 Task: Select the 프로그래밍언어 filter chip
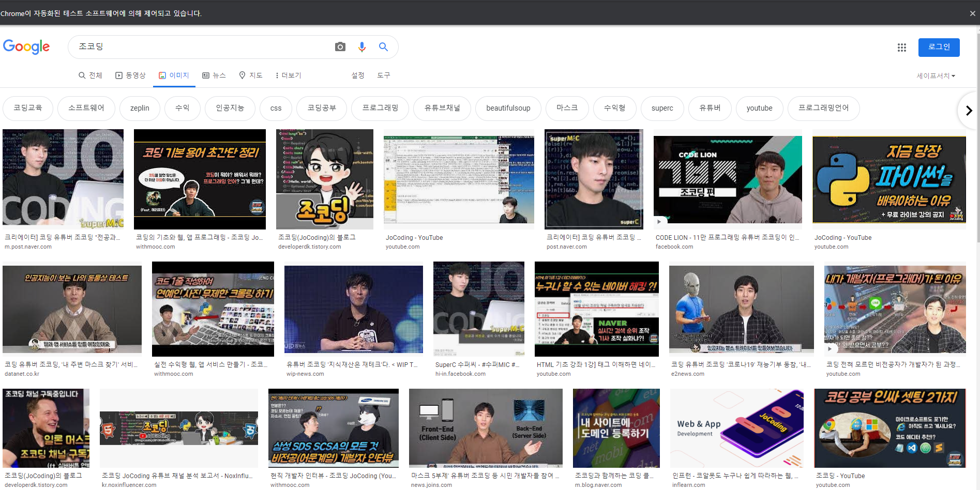824,108
